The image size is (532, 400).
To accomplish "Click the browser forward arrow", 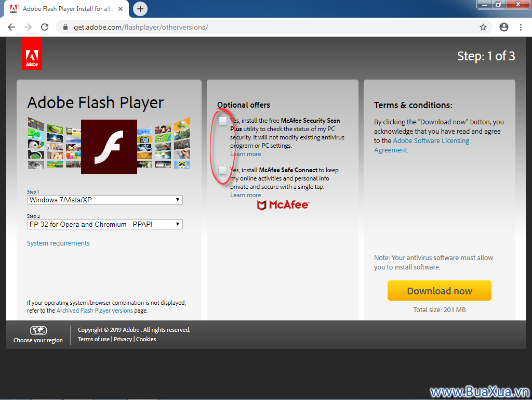I will point(28,27).
